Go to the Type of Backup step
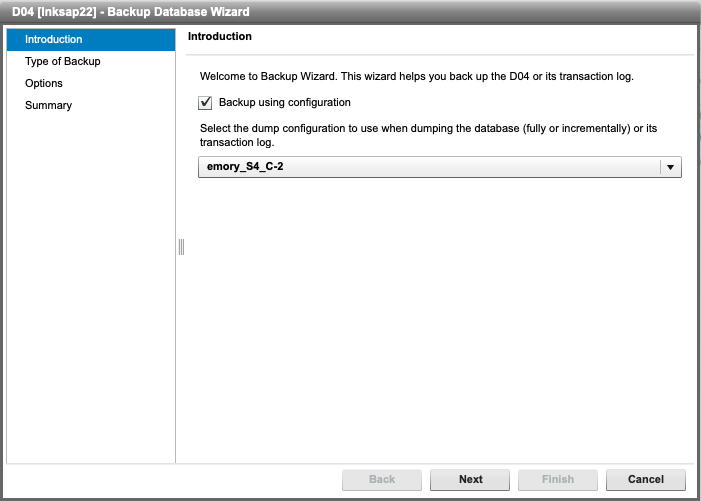701x501 pixels. (62, 62)
